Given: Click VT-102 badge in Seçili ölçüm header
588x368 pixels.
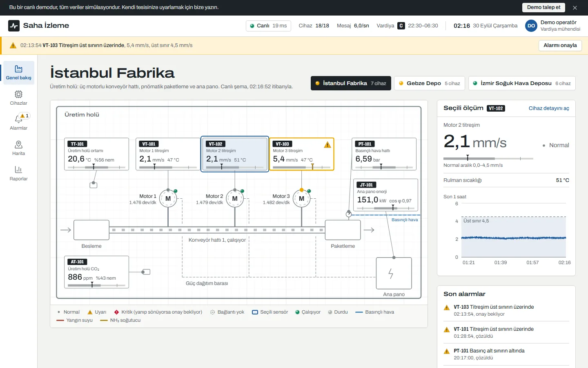Looking at the screenshot, I should (x=496, y=108).
